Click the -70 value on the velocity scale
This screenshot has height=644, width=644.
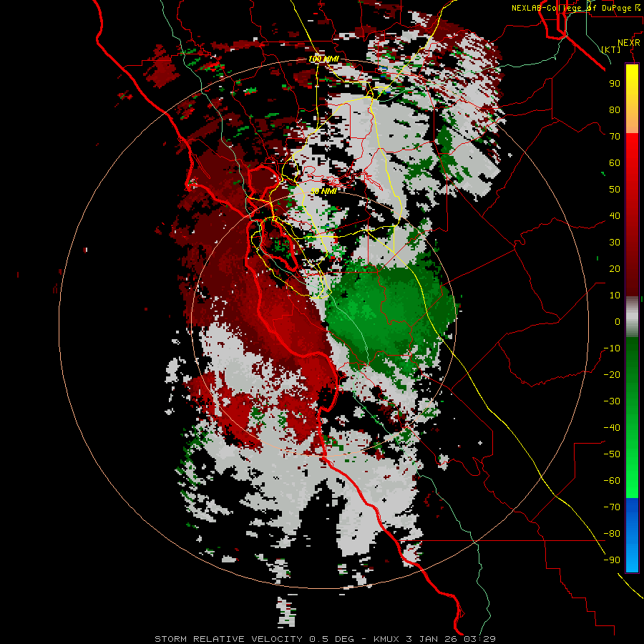612,507
